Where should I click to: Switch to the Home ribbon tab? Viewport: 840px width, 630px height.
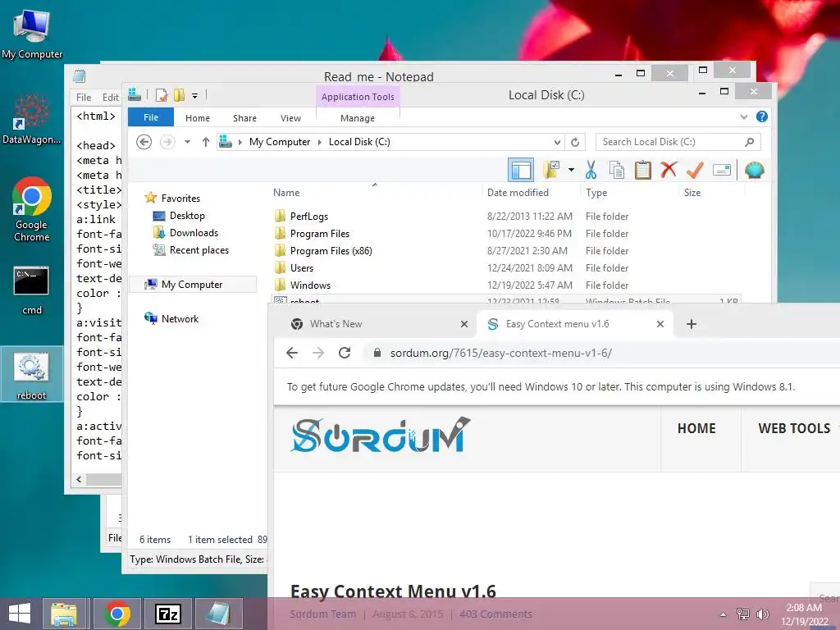[198, 118]
